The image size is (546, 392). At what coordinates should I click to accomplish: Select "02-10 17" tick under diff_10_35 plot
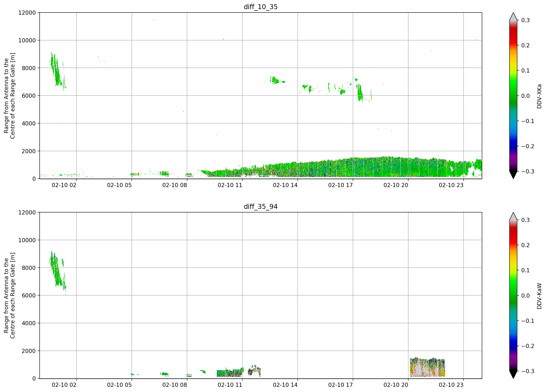[x=340, y=185]
